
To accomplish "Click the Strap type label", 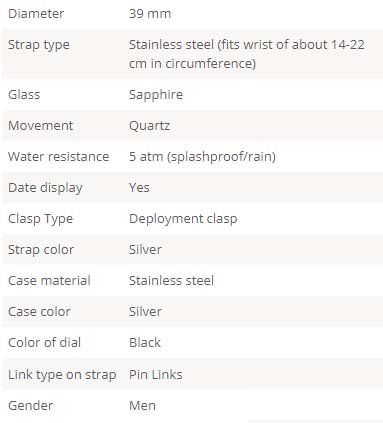I will click(x=39, y=45).
